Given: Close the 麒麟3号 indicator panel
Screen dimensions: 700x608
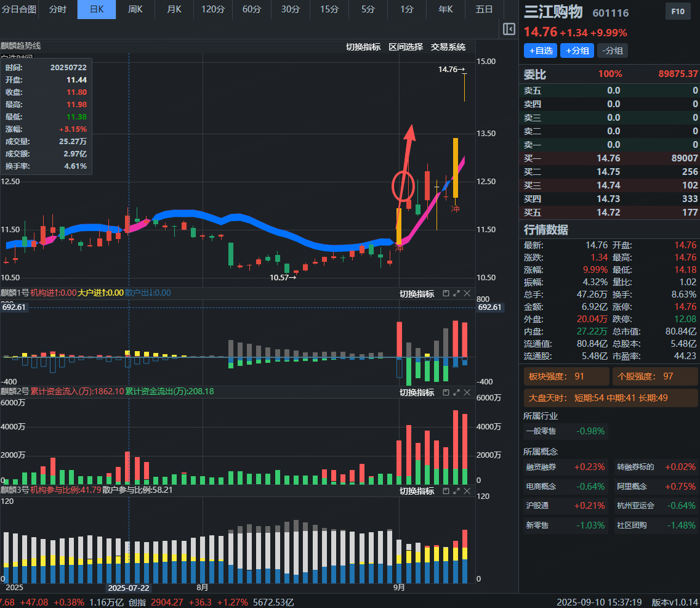Looking at the screenshot, I should coord(467,491).
